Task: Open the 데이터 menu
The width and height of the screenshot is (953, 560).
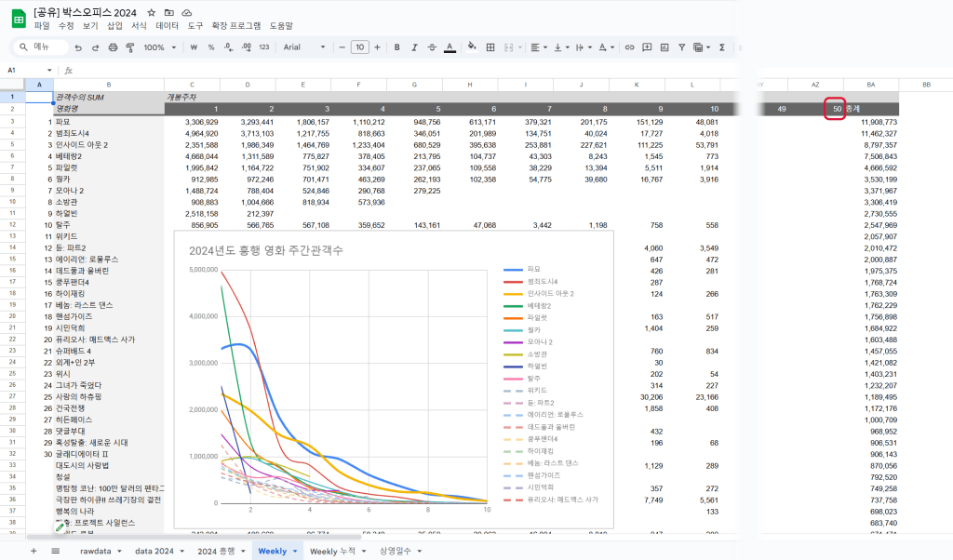Action: click(x=168, y=26)
